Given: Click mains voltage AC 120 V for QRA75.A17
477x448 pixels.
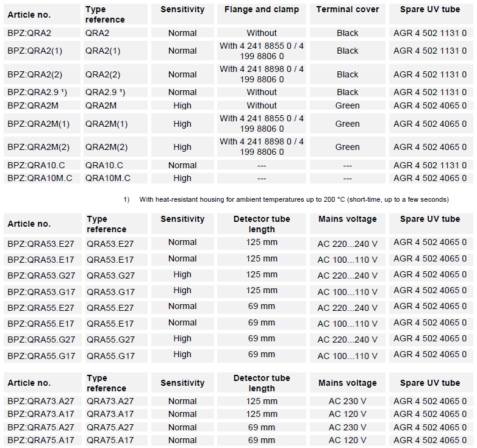Looking at the screenshot, I should [x=348, y=440].
